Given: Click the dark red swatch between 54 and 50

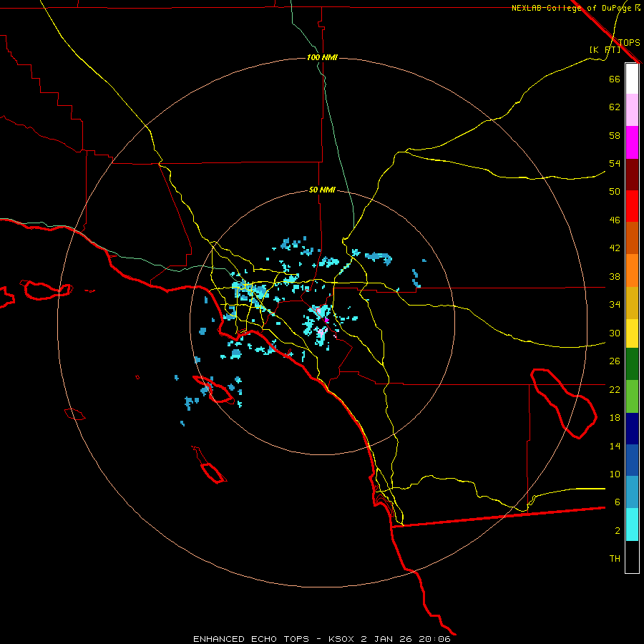Looking at the screenshot, I should tap(632, 175).
